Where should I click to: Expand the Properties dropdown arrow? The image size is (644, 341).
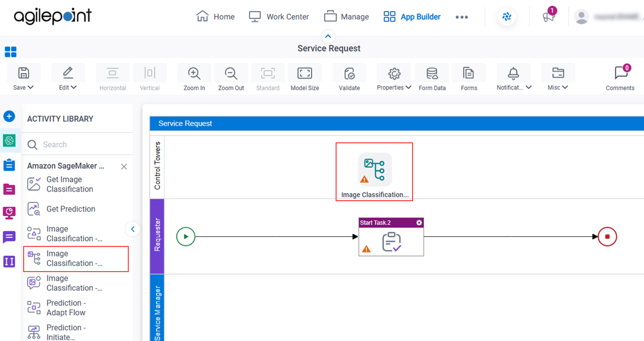[x=409, y=88]
